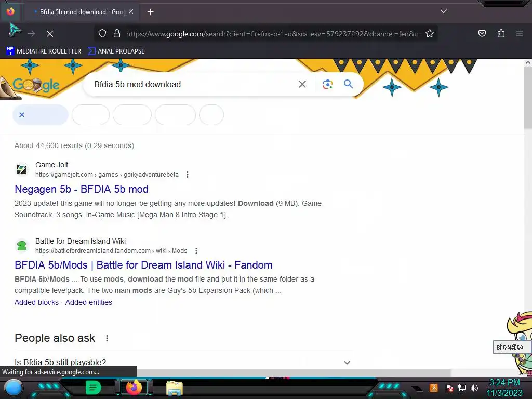Stop loading the page with X button
Viewport: 532px width, 399px height.
point(50,34)
